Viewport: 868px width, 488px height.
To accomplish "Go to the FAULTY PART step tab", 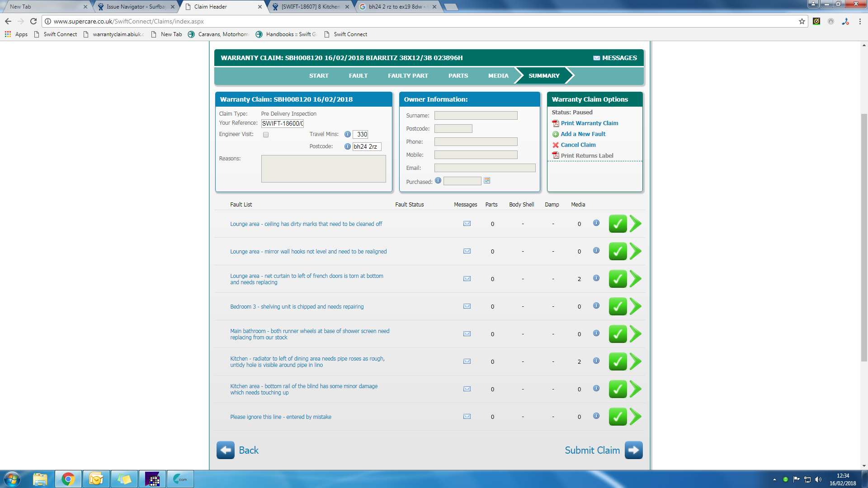I will click(x=408, y=75).
